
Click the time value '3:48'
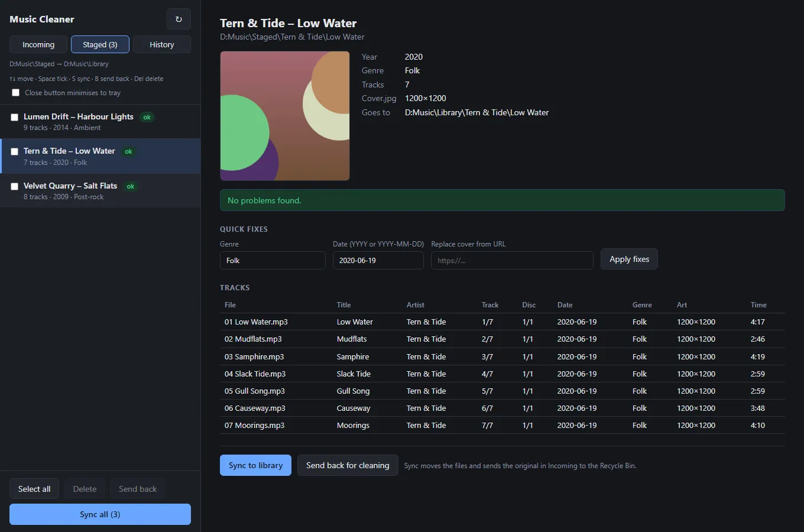(x=758, y=408)
